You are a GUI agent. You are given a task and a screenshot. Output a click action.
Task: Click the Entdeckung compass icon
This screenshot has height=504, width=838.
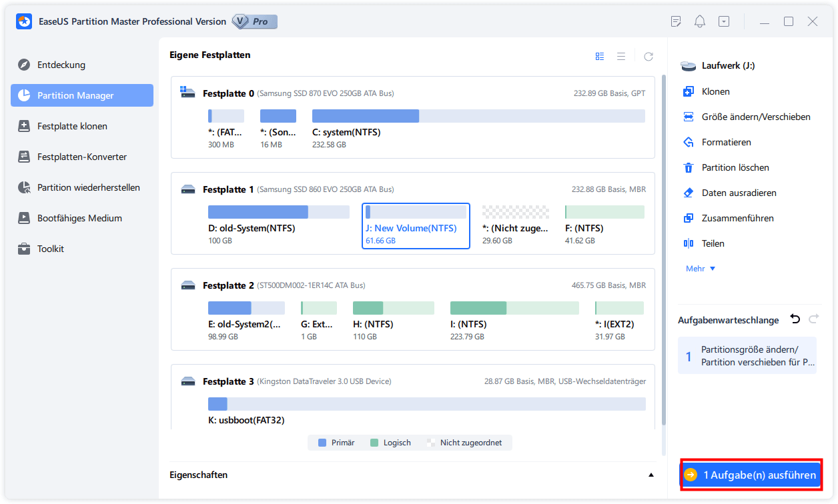point(24,65)
